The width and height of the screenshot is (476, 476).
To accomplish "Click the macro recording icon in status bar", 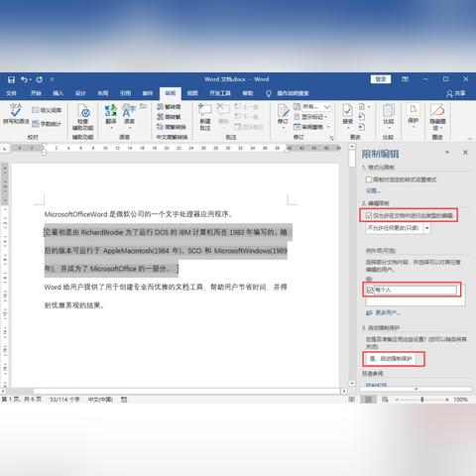I will [124, 400].
